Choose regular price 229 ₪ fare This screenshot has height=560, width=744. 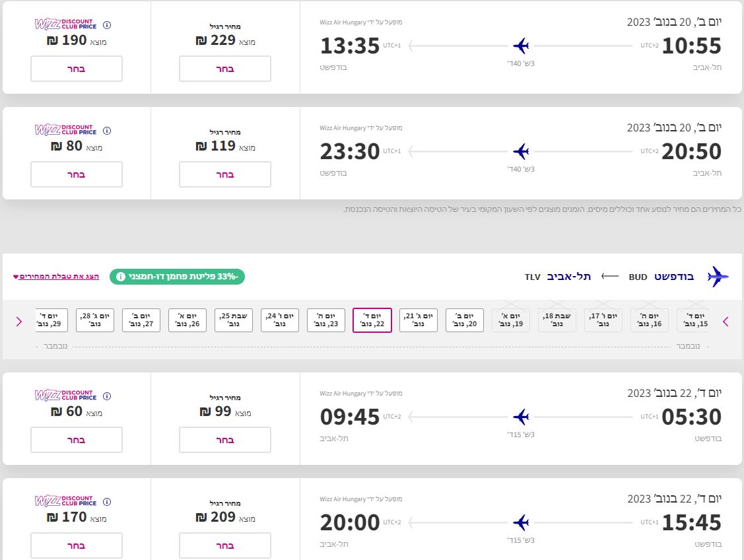pos(225,69)
